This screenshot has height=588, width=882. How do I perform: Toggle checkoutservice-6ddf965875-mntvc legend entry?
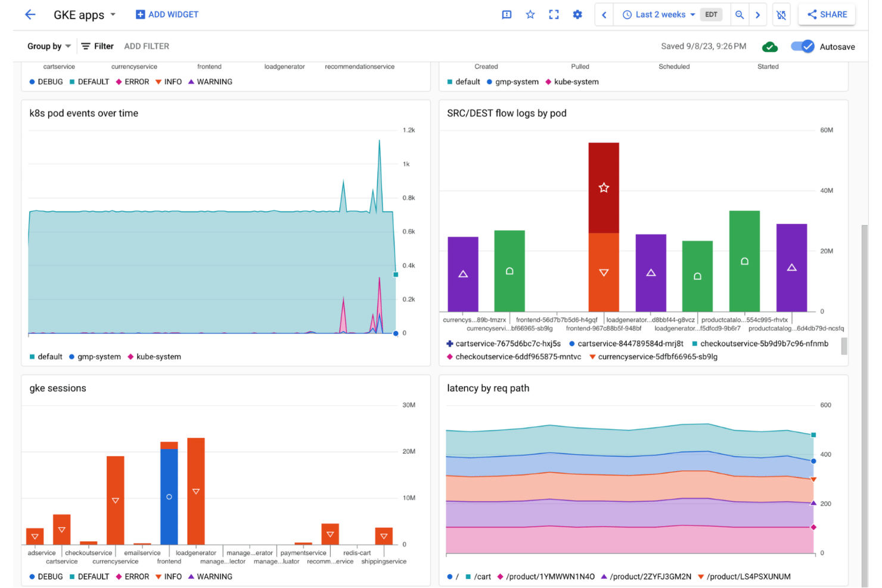[514, 357]
